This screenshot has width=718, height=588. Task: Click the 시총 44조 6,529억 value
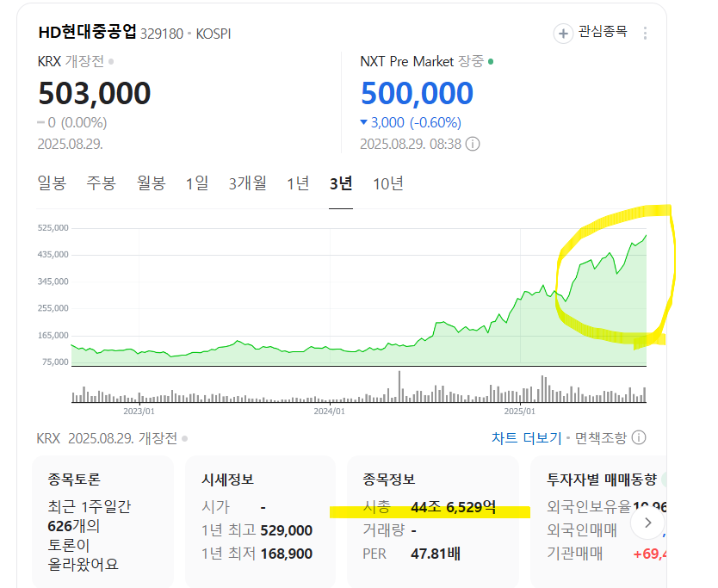pyautogui.click(x=454, y=507)
